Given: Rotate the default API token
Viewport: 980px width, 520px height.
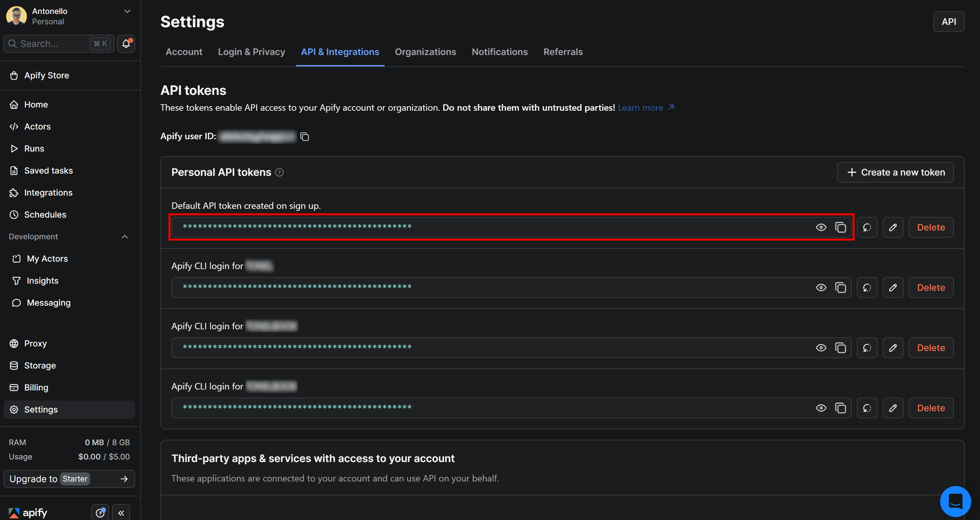Looking at the screenshot, I should click(867, 227).
